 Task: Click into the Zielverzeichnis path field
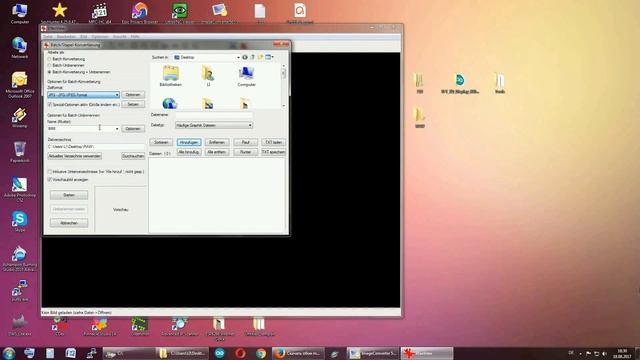tap(96, 147)
